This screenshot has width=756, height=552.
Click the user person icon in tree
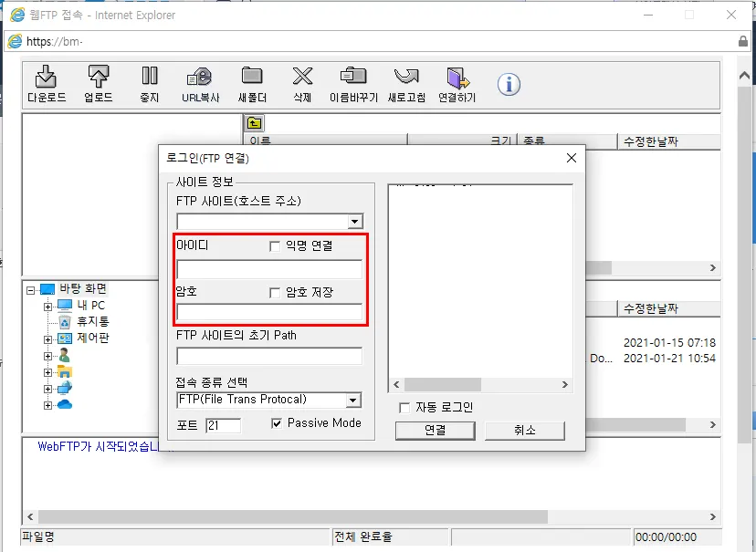click(x=64, y=356)
